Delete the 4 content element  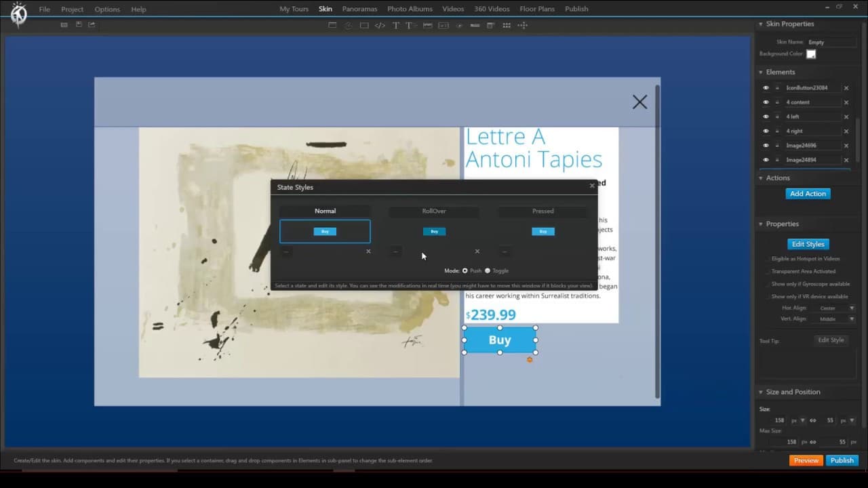(846, 102)
